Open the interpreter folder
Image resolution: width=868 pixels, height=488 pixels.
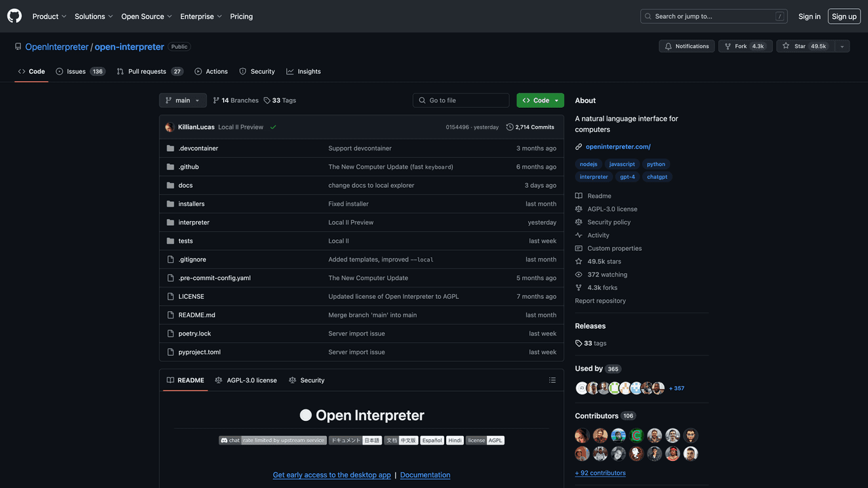click(194, 222)
